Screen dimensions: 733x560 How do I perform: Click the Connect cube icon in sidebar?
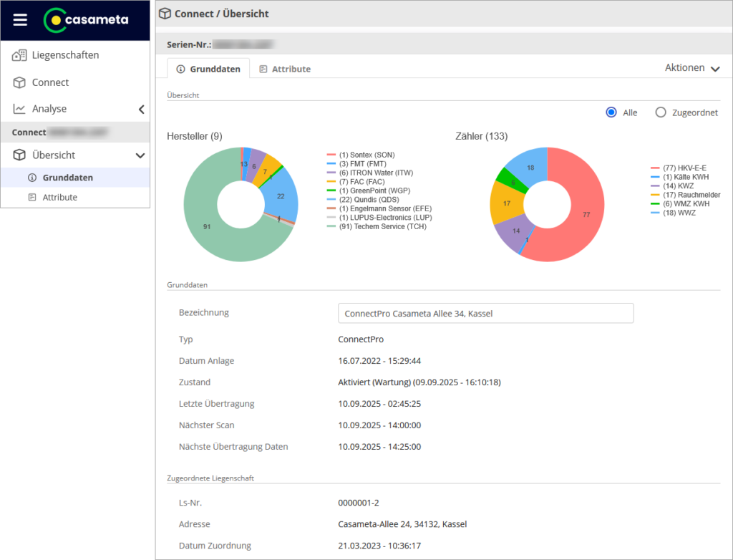[19, 82]
